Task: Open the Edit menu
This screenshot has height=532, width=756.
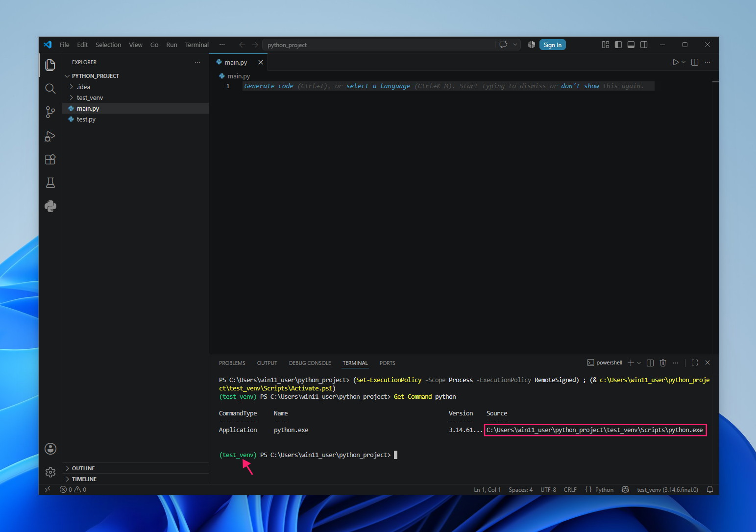Action: click(82, 45)
